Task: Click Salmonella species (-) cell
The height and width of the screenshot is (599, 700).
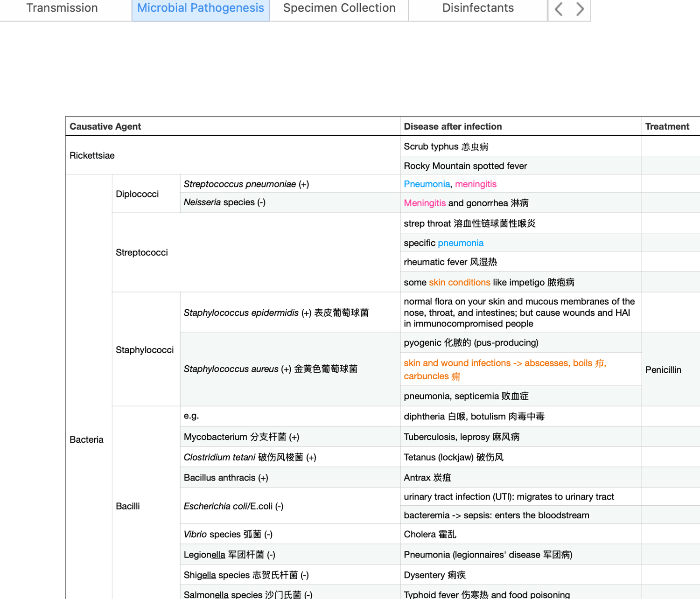Action: coord(290,592)
